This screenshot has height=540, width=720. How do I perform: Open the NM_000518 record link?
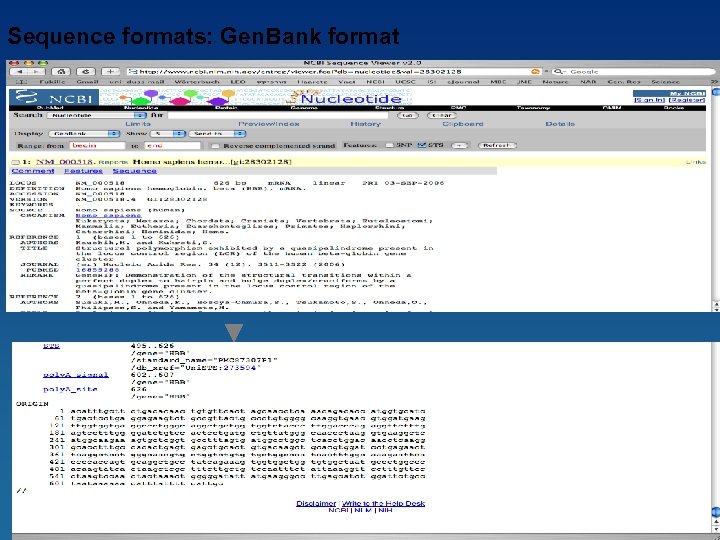[64, 162]
